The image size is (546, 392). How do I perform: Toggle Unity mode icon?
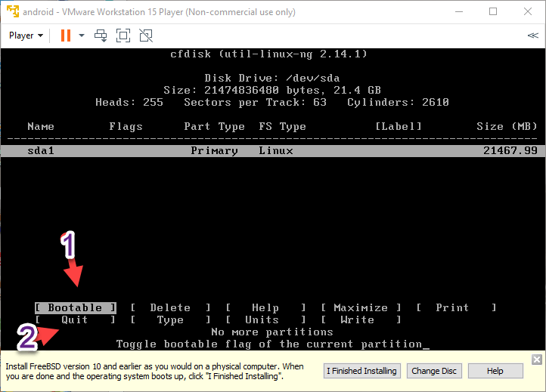(x=146, y=35)
